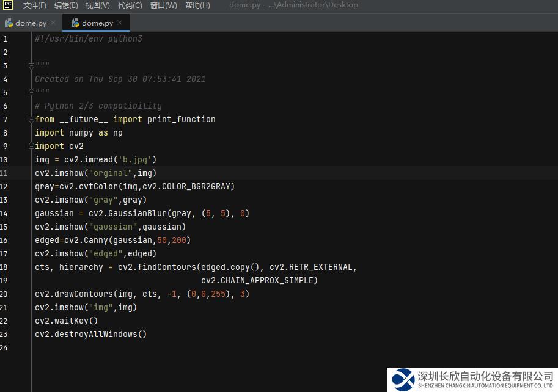Click line number 20 in the gutter

pyautogui.click(x=5, y=294)
